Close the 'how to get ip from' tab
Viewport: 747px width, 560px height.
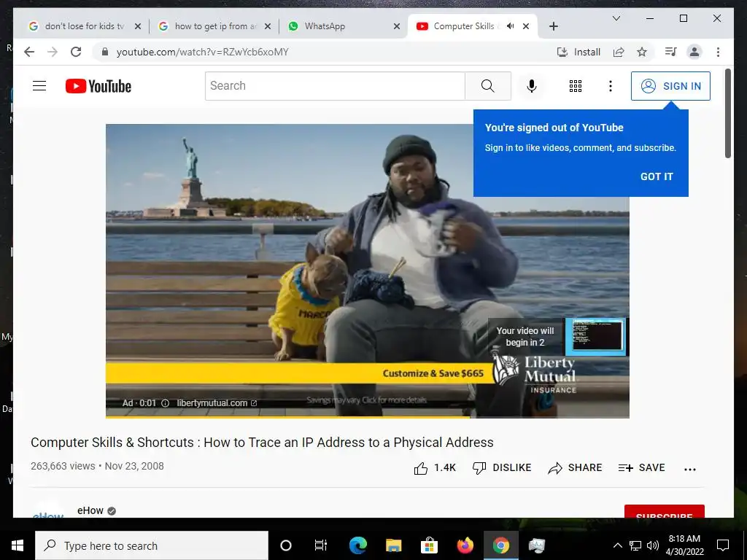coord(268,26)
